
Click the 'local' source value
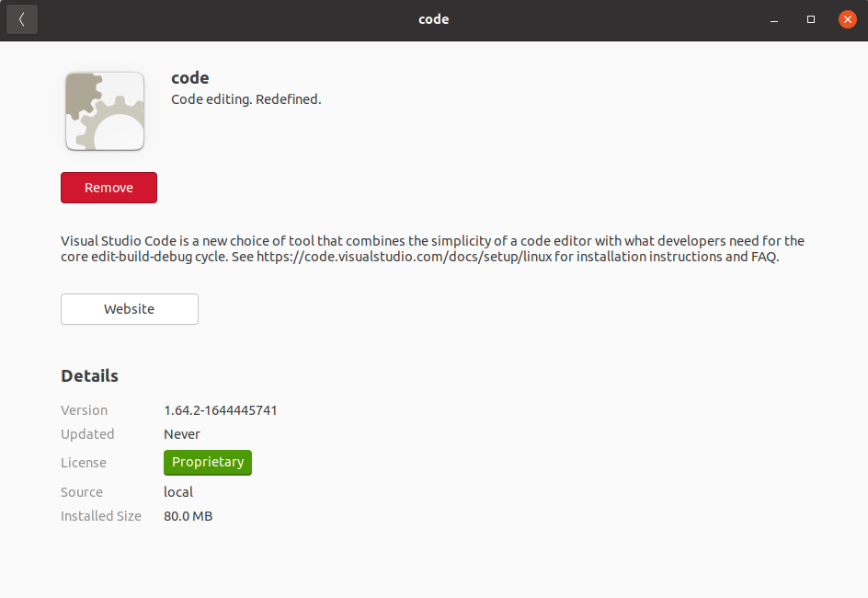[178, 492]
